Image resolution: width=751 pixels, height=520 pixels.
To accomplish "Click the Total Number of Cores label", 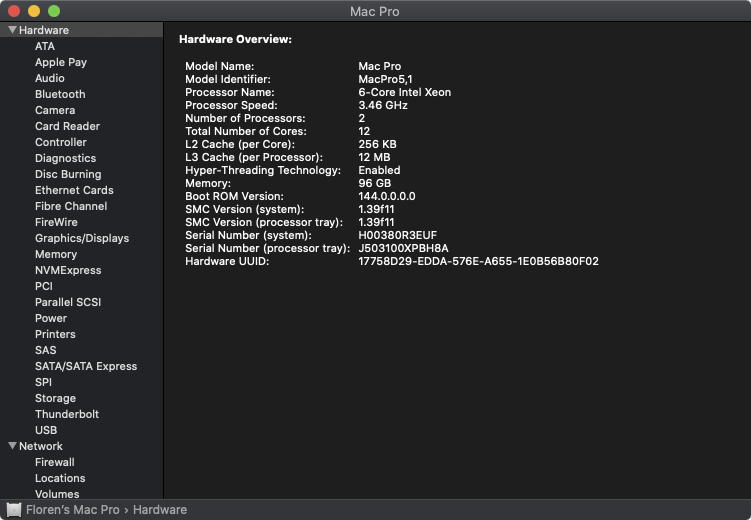I will pyautogui.click(x=246, y=131).
